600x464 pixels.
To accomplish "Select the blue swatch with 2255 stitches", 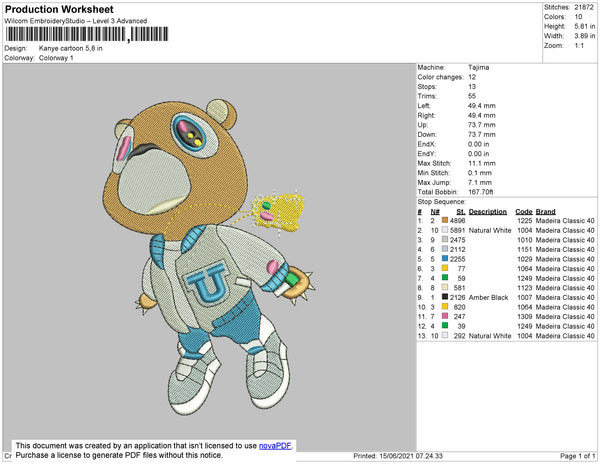I will point(445,259).
